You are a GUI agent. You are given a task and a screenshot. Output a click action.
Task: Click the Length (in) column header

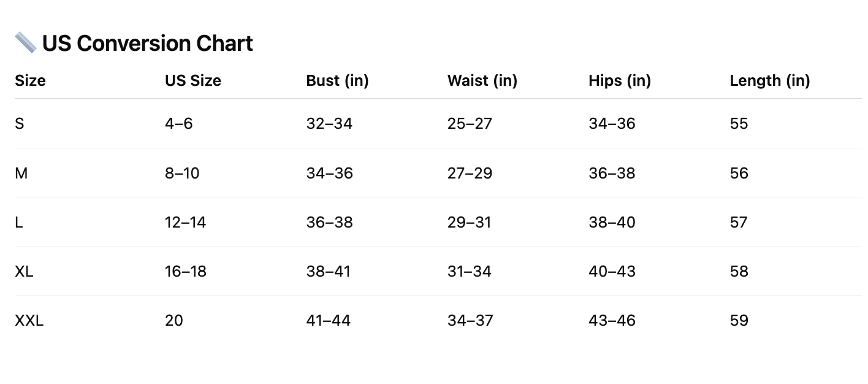coord(769,80)
